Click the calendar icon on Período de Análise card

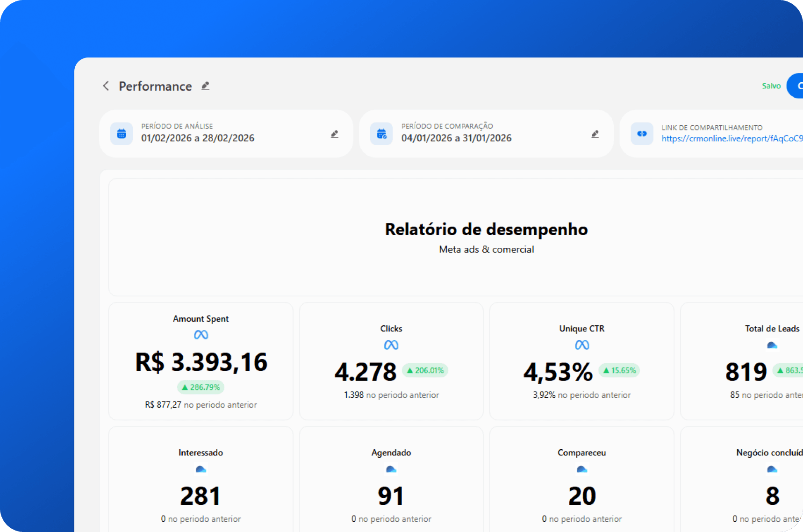(x=121, y=134)
